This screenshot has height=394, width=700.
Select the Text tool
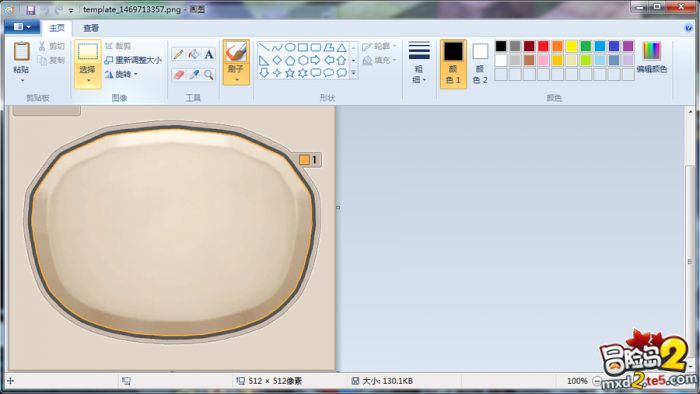(x=209, y=54)
